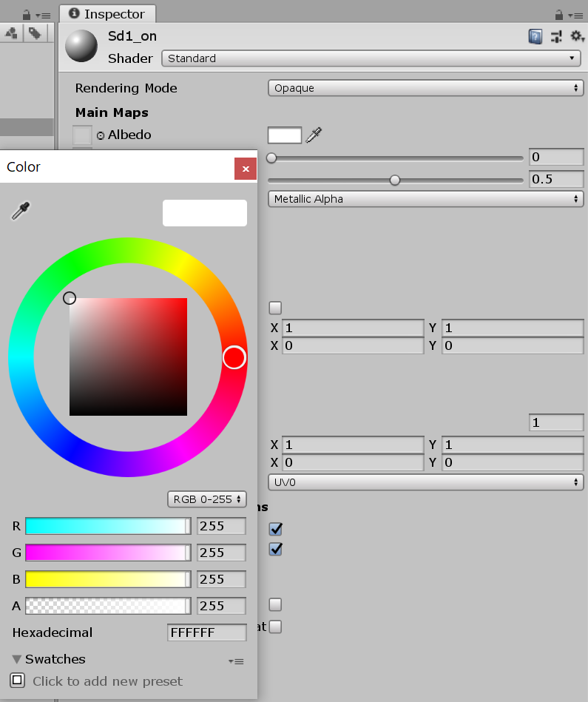The image size is (588, 702).
Task: Click the Albedo color swatch
Action: pos(285,135)
